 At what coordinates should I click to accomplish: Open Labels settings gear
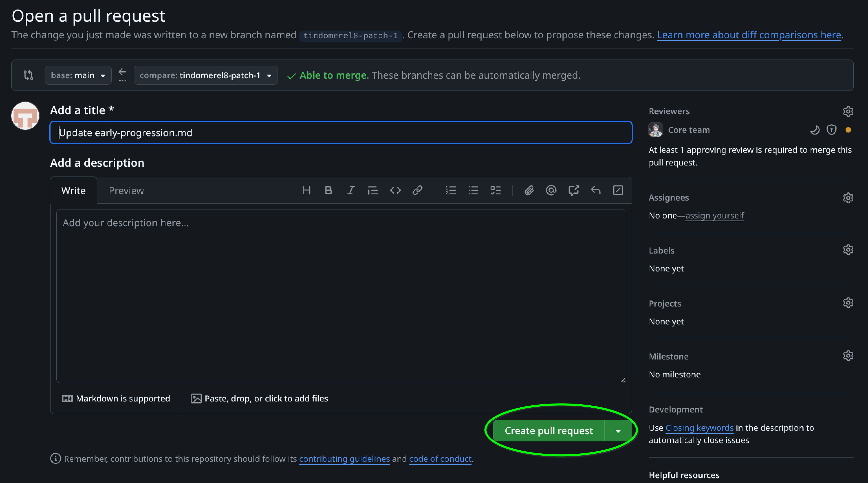pos(848,250)
